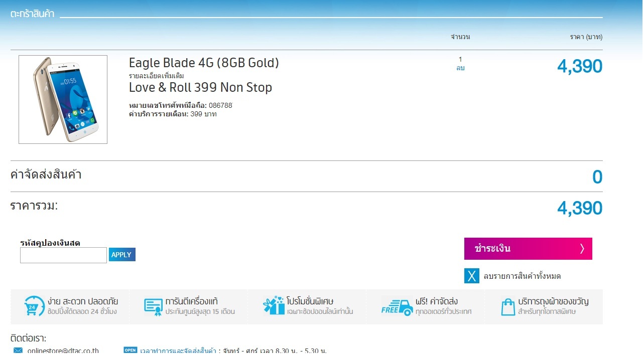
Task: Click the genuine device certificate icon
Action: click(x=153, y=306)
